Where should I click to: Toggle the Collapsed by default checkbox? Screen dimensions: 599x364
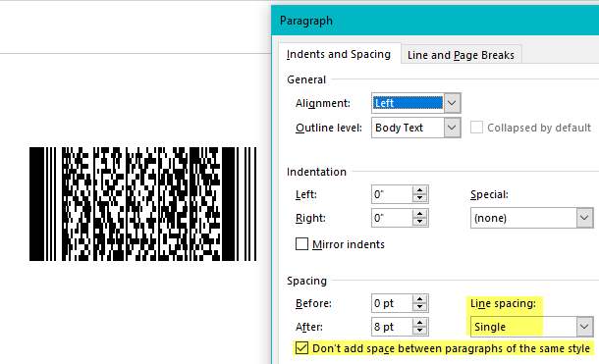476,128
